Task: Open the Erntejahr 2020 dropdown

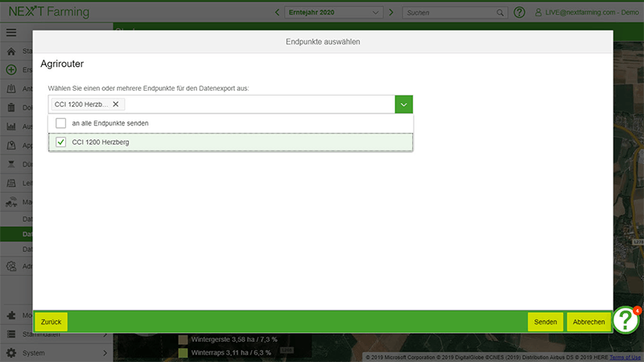Action: pos(333,12)
